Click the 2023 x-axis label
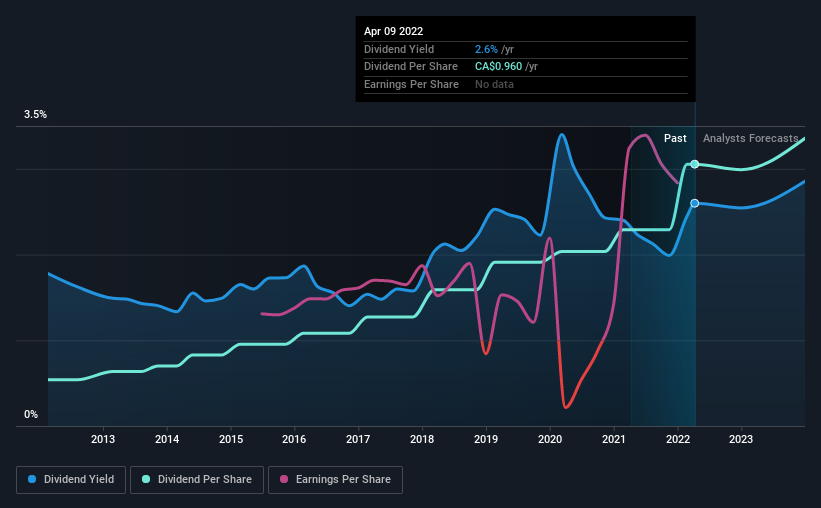Image resolution: width=821 pixels, height=508 pixels. click(741, 439)
